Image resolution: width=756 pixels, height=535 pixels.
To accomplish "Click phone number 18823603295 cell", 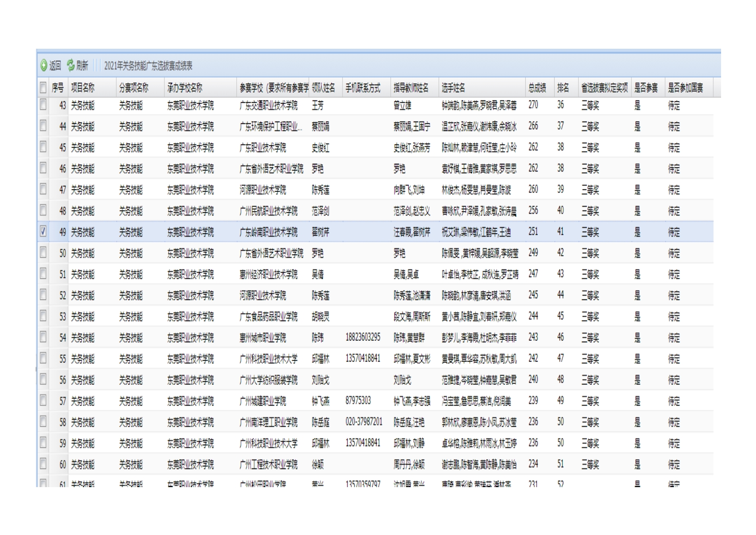I will (x=363, y=337).
